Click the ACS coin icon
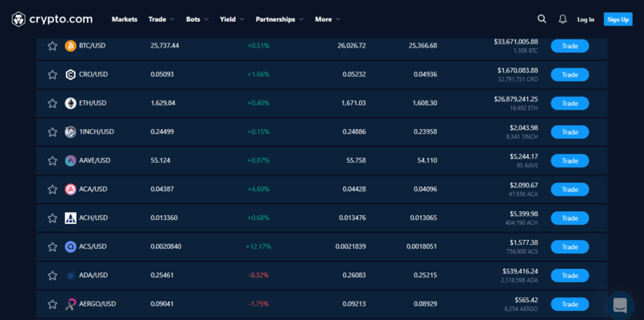The image size is (644, 320). (71, 247)
